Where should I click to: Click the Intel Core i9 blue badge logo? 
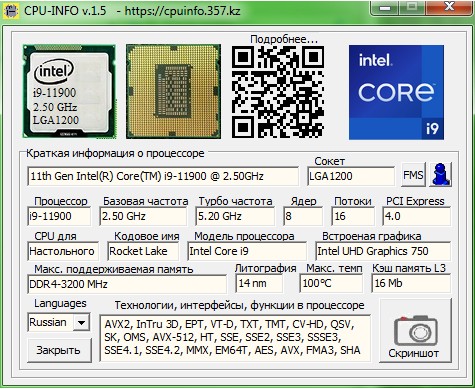pos(396,92)
